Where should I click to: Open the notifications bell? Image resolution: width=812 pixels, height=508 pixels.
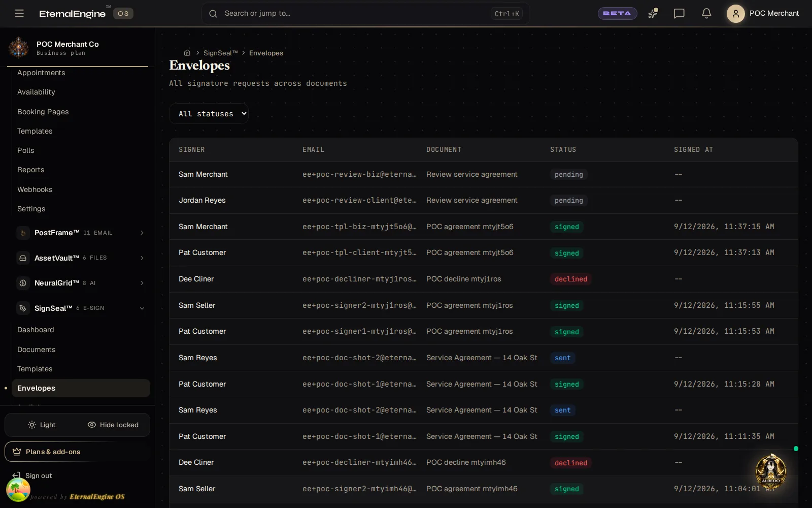(706, 13)
